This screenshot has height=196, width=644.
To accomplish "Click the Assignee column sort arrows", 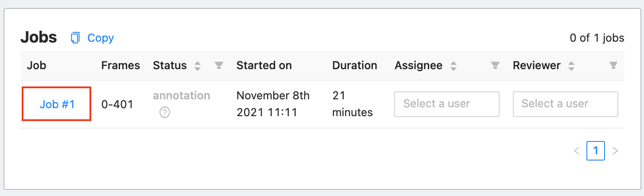I will click(x=453, y=66).
